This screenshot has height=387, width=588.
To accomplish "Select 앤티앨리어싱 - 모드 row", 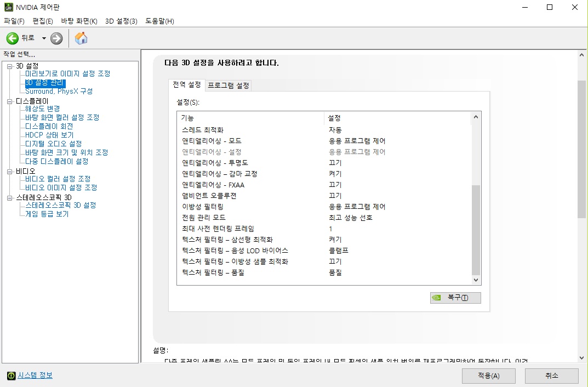I will point(324,141).
